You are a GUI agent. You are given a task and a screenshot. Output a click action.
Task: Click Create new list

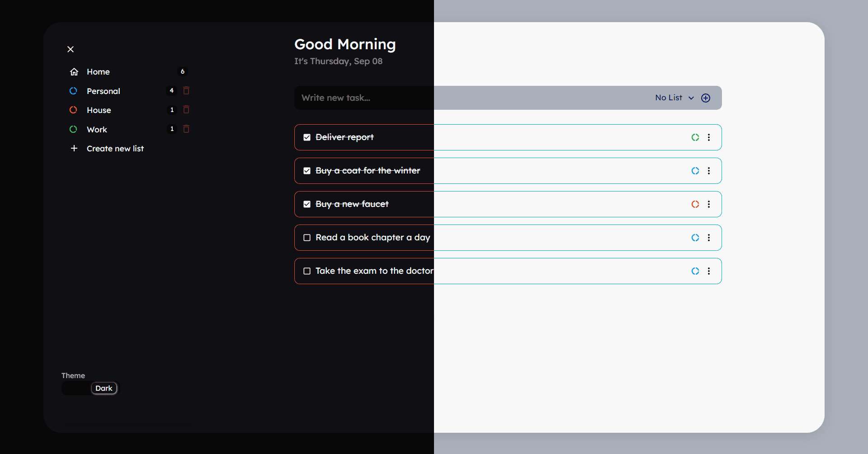tap(115, 149)
